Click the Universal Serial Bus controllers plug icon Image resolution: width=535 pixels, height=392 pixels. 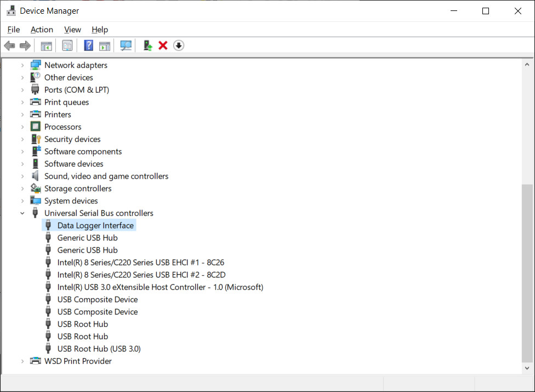point(35,213)
